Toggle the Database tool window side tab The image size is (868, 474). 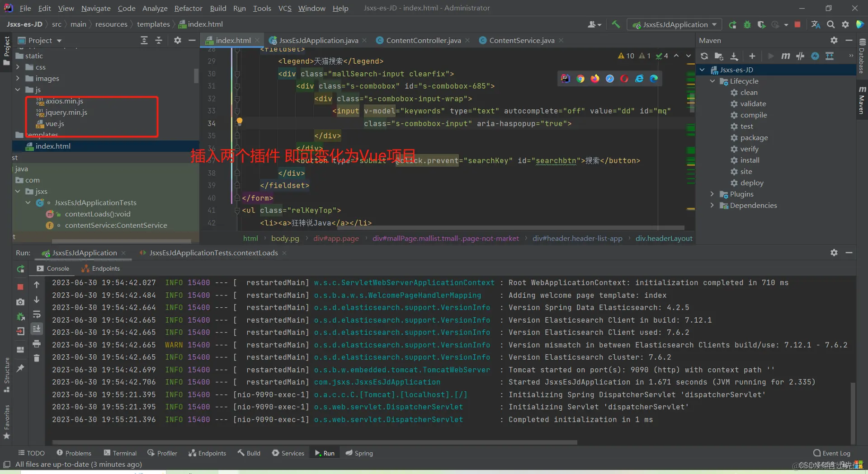[862, 56]
